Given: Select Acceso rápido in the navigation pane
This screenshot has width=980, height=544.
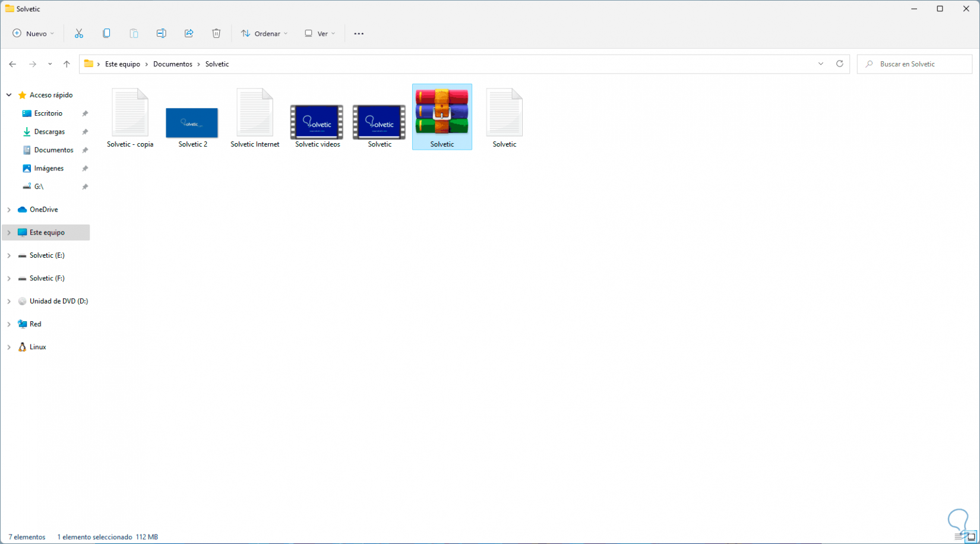Looking at the screenshot, I should 51,95.
